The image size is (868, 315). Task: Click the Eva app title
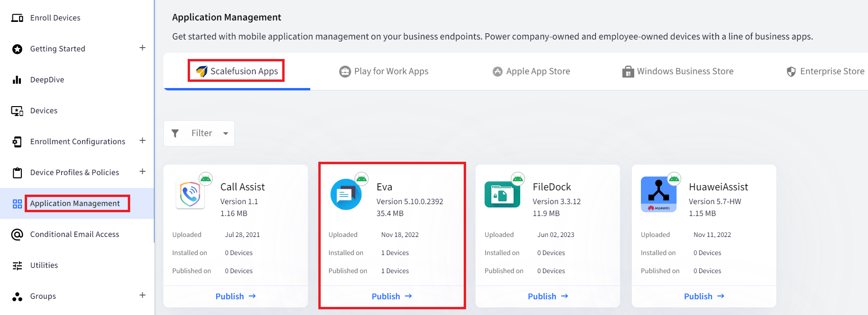click(x=384, y=187)
